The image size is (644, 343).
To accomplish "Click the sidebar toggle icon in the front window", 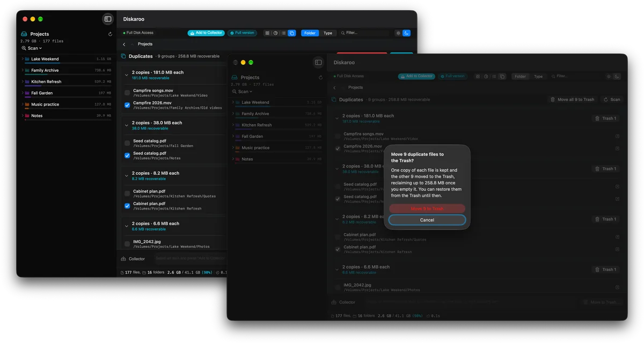I will point(318,63).
